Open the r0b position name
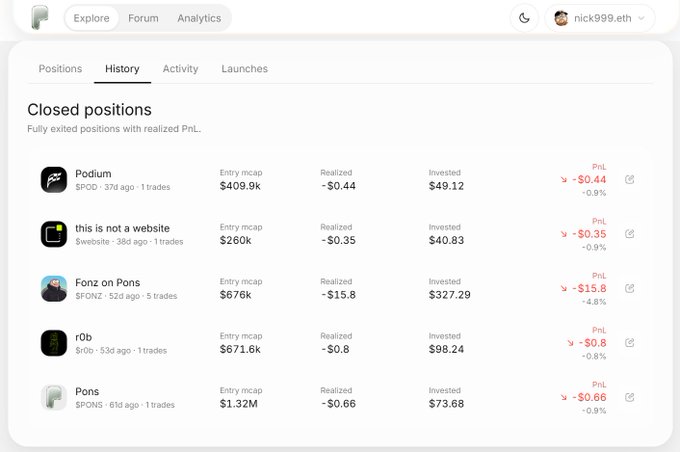Viewport: 680px width, 452px height. 83,337
